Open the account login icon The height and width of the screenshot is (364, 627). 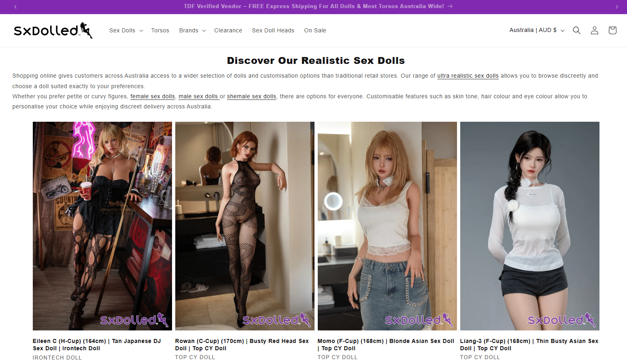pos(595,30)
